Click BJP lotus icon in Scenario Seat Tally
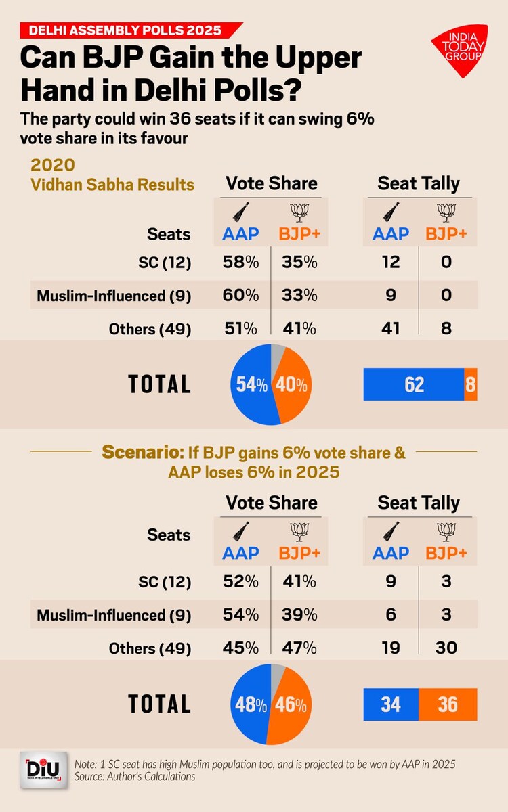The image size is (508, 812). 446,531
